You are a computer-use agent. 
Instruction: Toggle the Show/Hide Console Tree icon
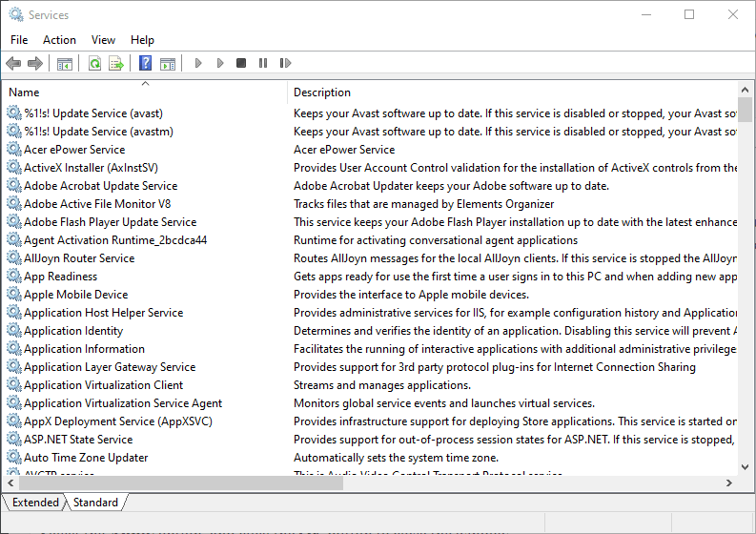point(65,63)
